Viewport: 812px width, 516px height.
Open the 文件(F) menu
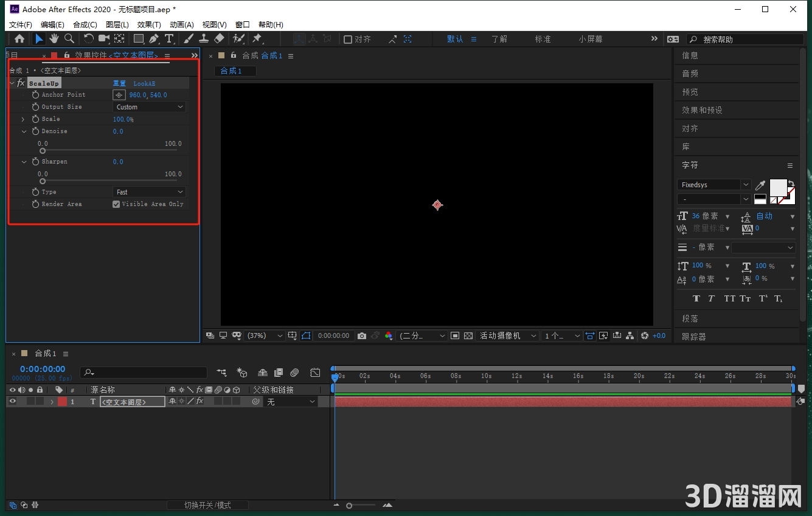(21, 24)
